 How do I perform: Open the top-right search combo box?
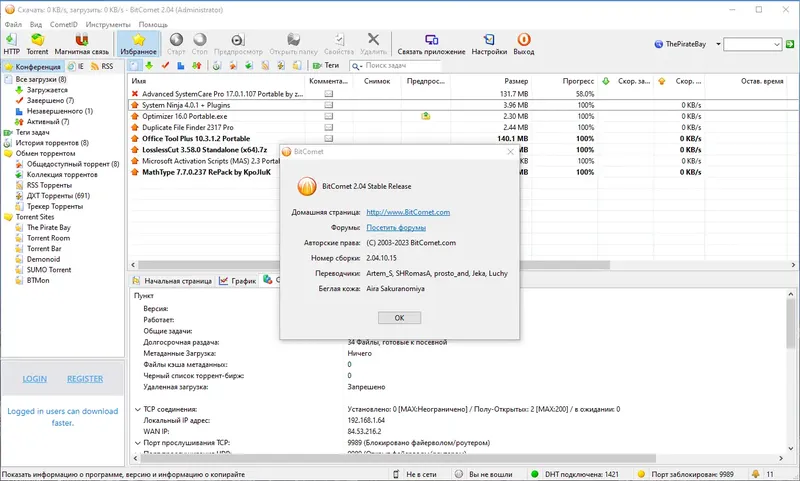point(753,44)
